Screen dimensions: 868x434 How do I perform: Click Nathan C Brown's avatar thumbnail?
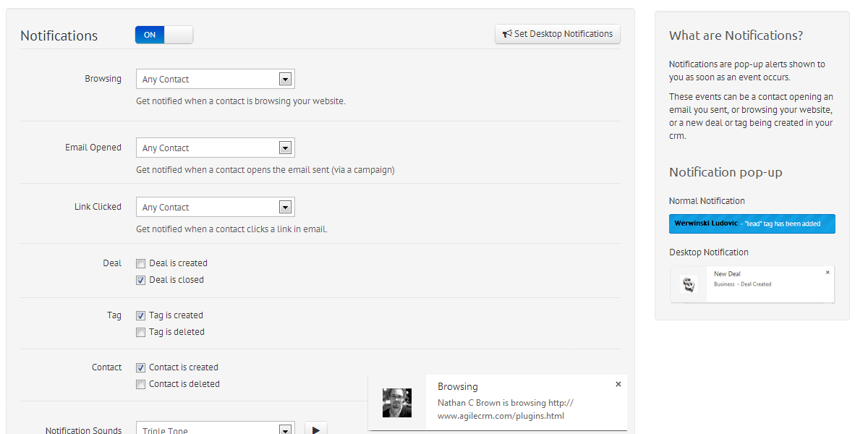click(397, 403)
